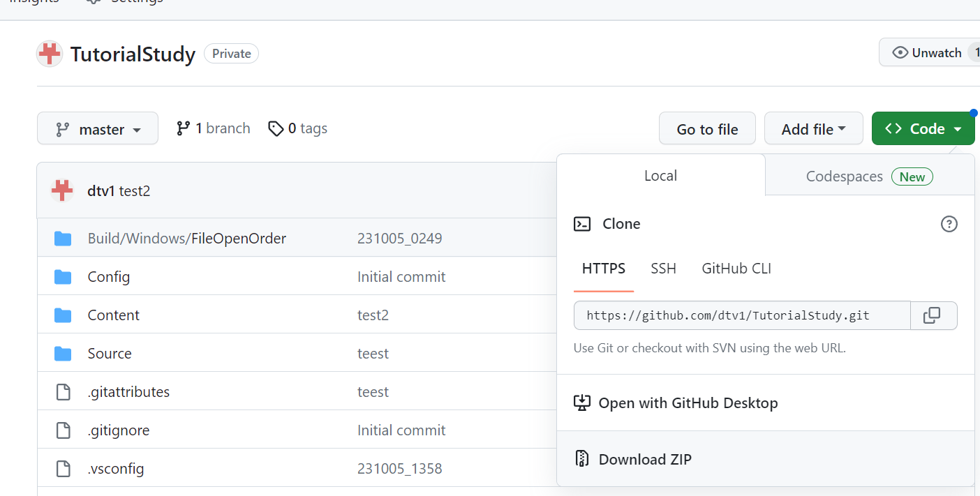Click the Unwatch button

click(930, 53)
